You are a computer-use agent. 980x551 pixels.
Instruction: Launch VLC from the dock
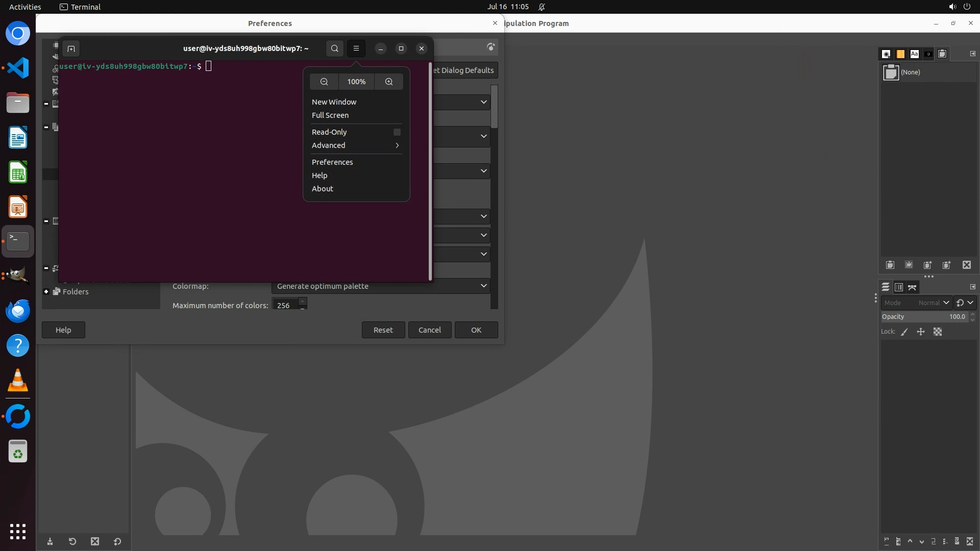click(18, 381)
